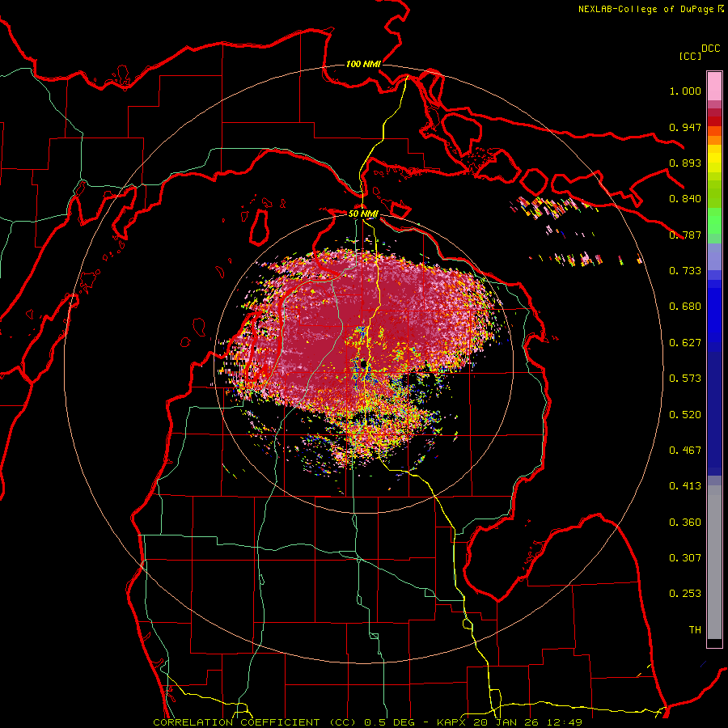Click the NEXLAB-College of DuPage header text
728x728 pixels.
[645, 9]
